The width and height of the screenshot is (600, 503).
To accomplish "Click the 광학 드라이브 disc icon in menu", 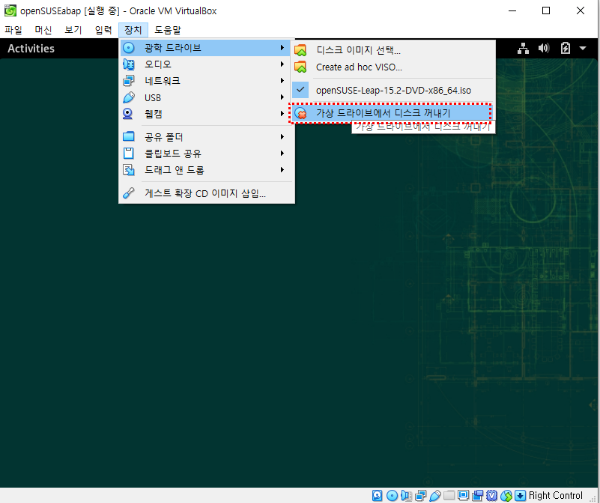I will pos(129,48).
